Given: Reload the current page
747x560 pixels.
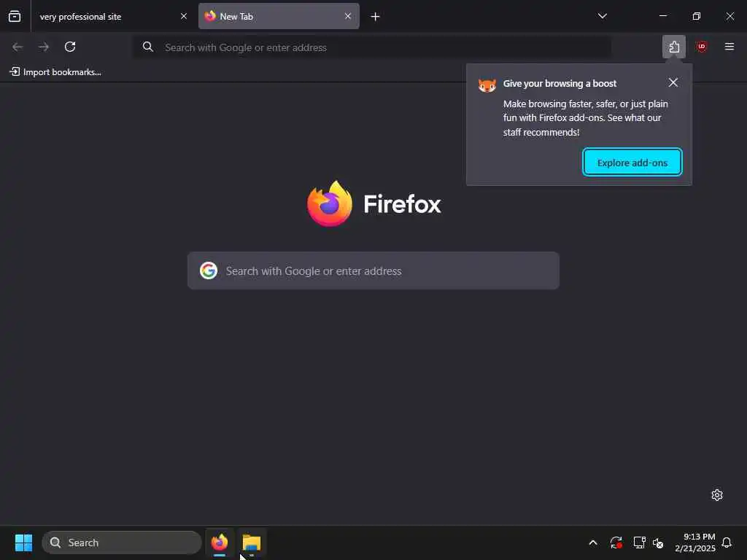Looking at the screenshot, I should [x=70, y=47].
